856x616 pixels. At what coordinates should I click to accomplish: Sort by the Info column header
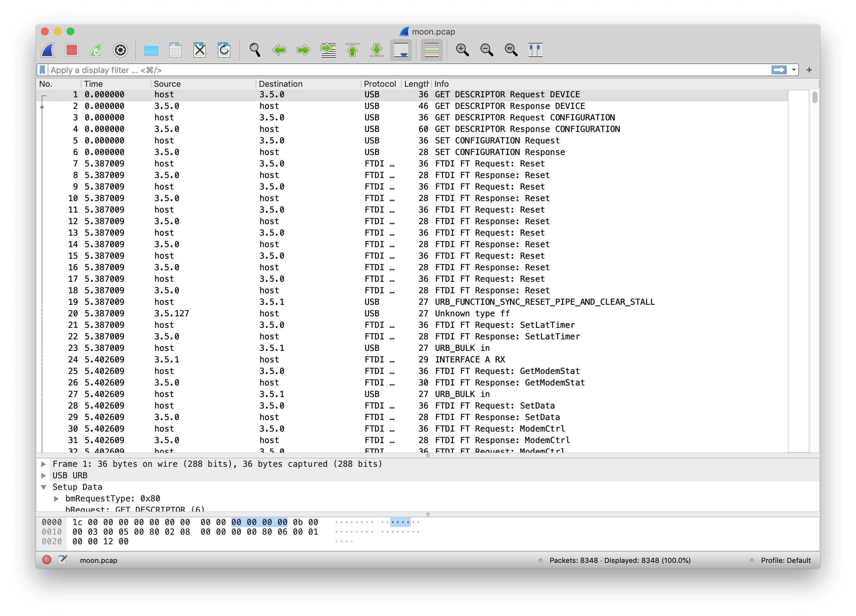625,84
